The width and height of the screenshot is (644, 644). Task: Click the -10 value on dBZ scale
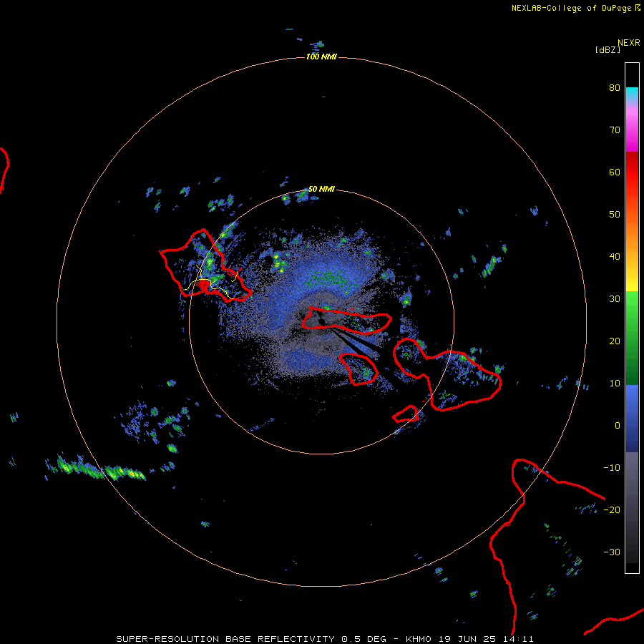click(x=612, y=468)
